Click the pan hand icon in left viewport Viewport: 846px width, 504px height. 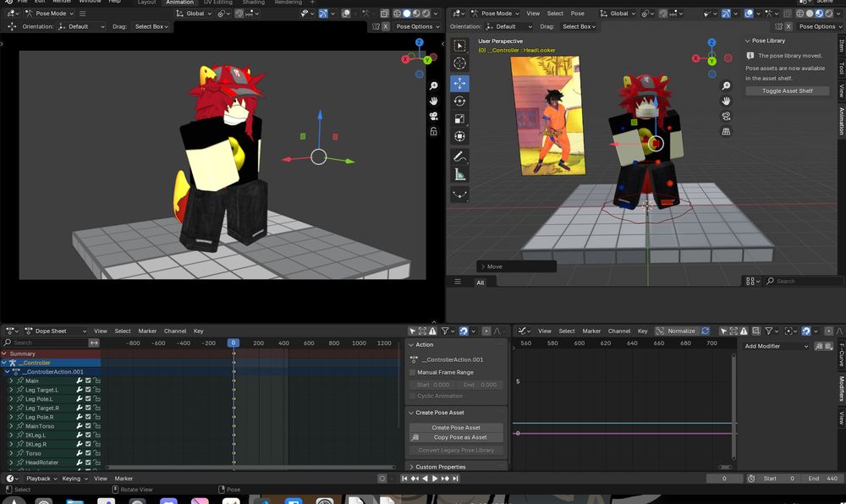(433, 101)
